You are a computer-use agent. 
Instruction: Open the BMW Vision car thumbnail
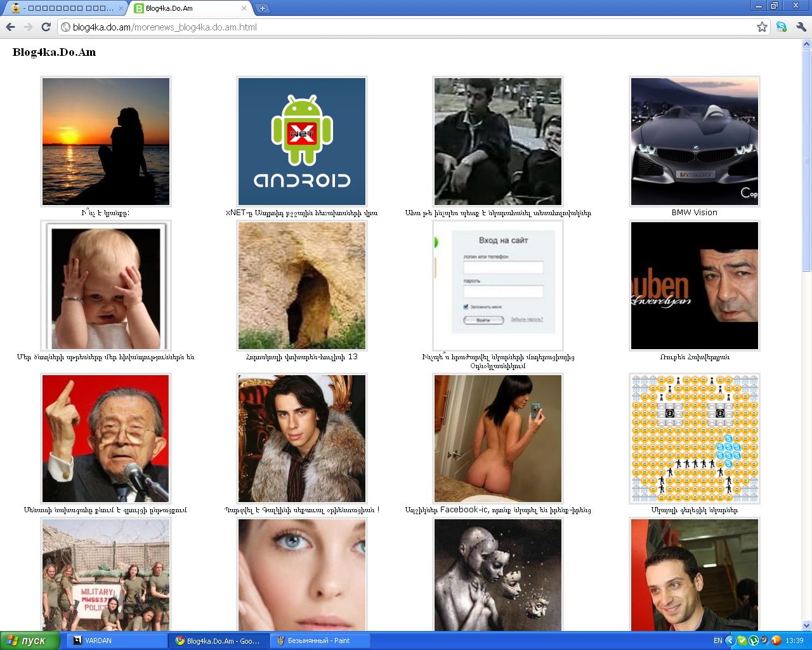tap(695, 142)
